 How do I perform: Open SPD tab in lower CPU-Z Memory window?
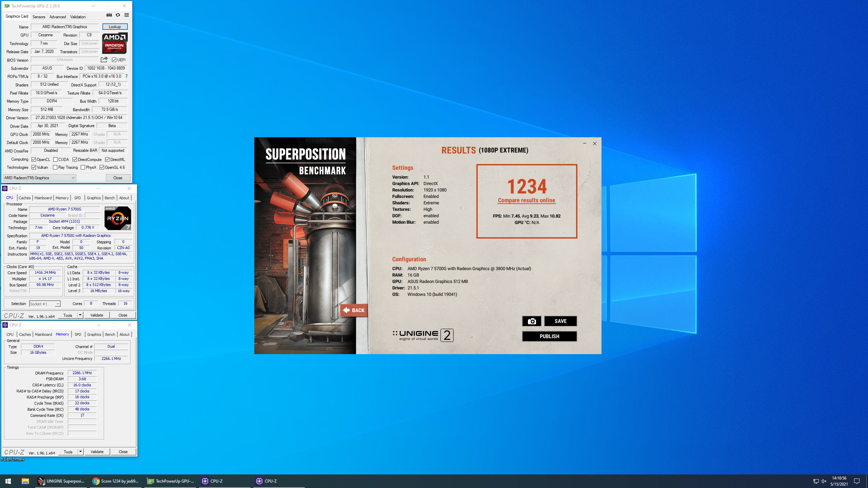[x=78, y=334]
